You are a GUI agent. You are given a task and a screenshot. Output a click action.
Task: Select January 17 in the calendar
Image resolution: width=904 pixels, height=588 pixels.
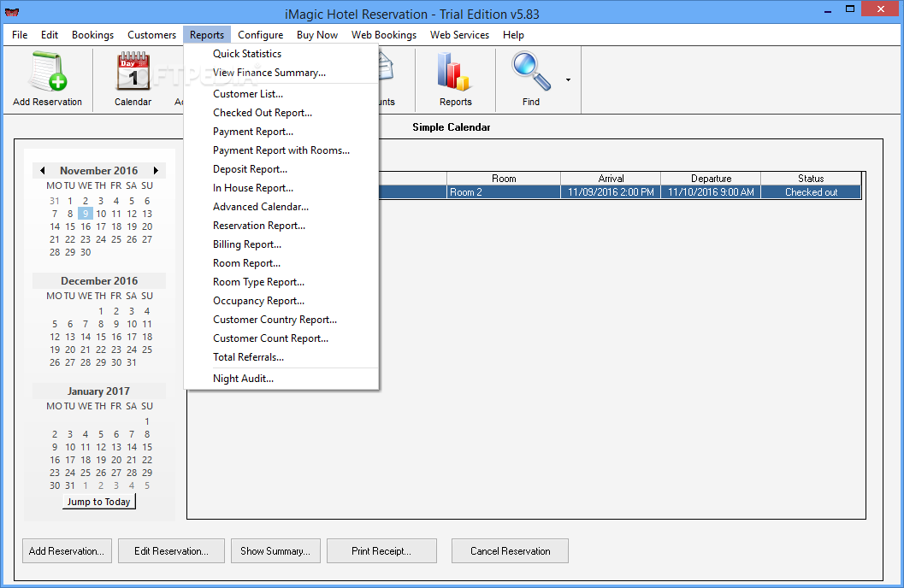[x=70, y=460]
